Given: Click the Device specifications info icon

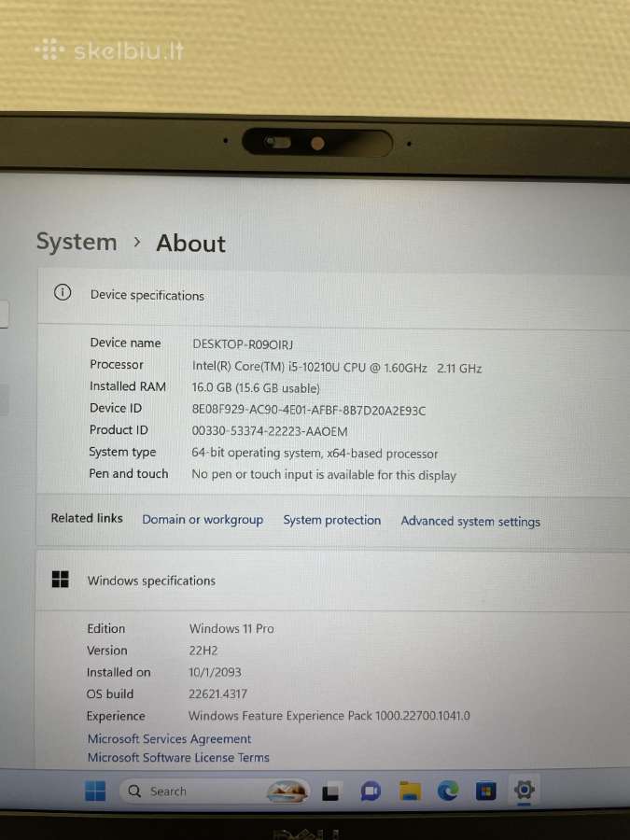Looking at the screenshot, I should (x=63, y=292).
